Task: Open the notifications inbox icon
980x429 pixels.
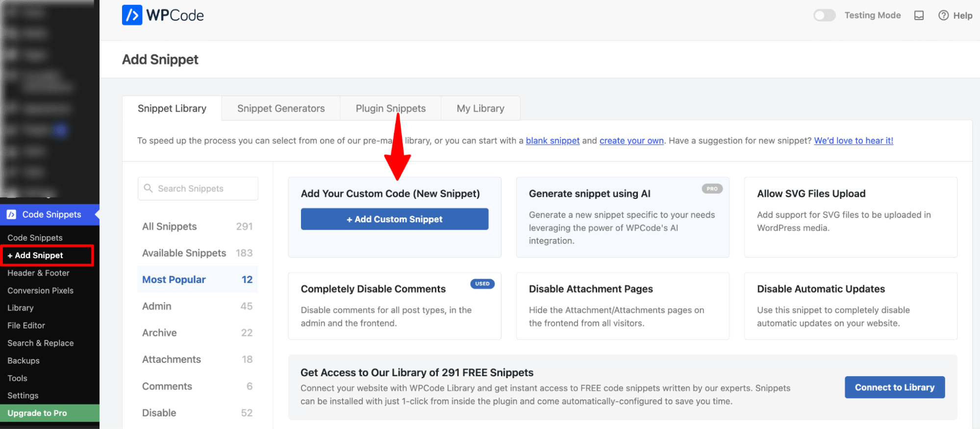Action: tap(919, 15)
